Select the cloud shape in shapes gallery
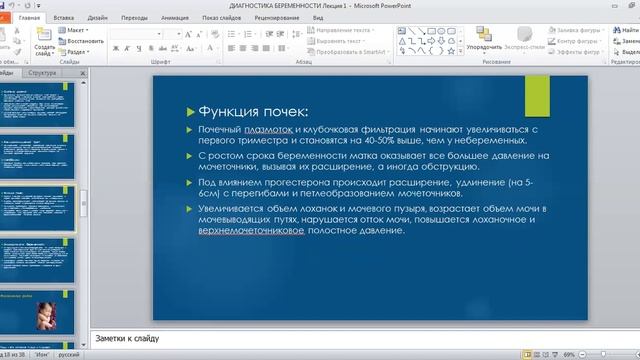This screenshot has width=640, height=360. coord(451,41)
